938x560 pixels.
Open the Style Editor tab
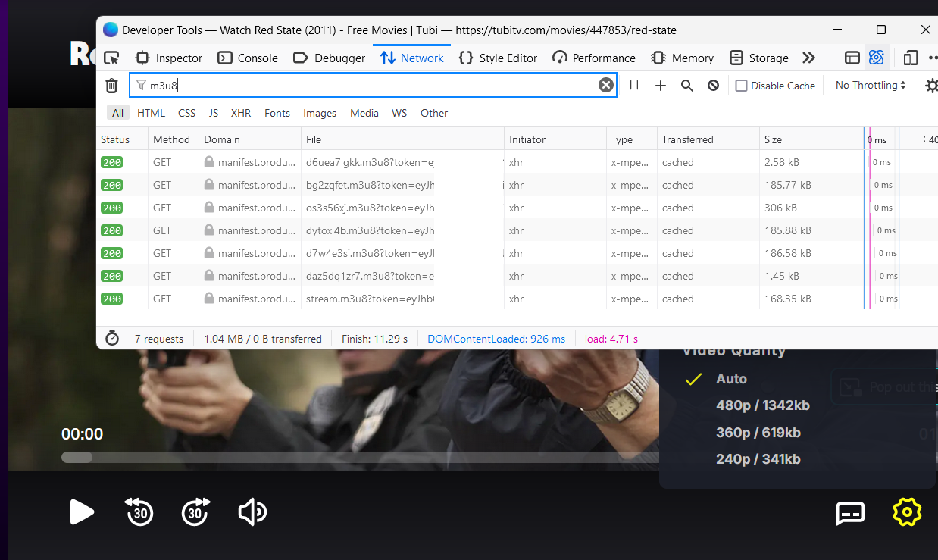[499, 58]
